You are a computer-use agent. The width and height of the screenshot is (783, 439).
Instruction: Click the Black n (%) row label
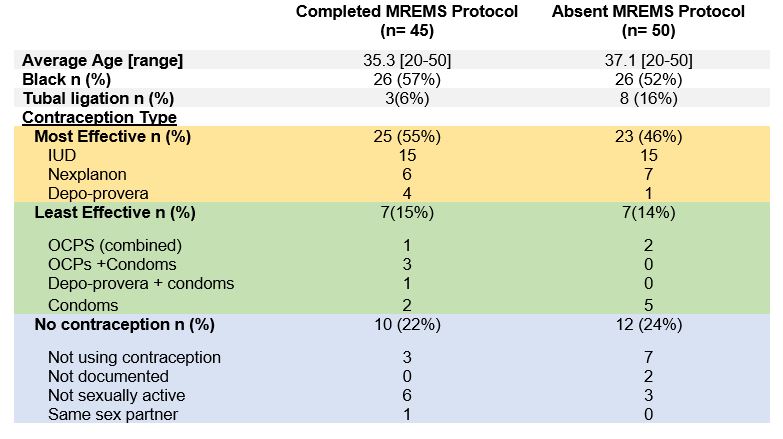66,79
